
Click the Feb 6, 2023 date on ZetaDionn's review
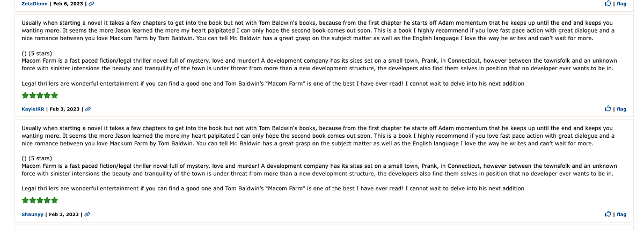point(68,4)
